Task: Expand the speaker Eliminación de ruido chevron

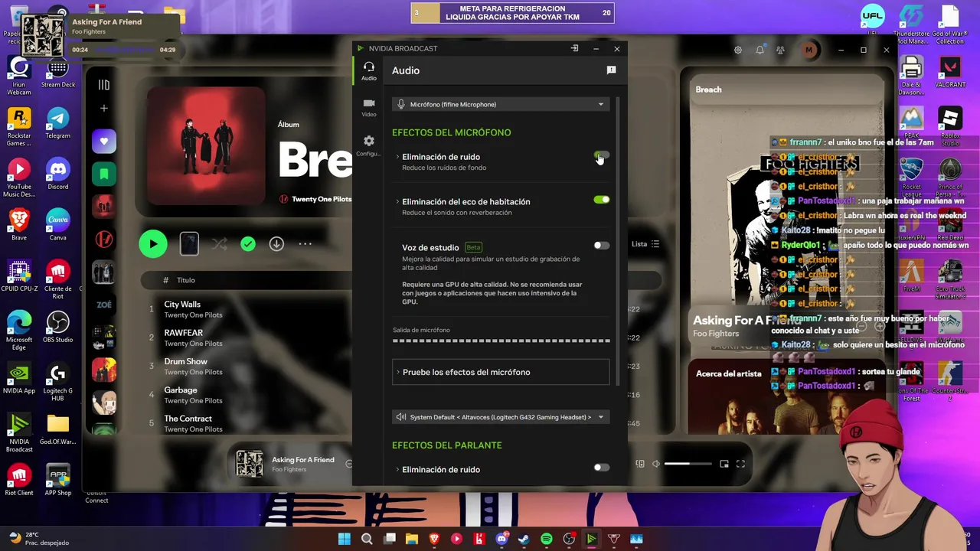Action: coord(397,469)
